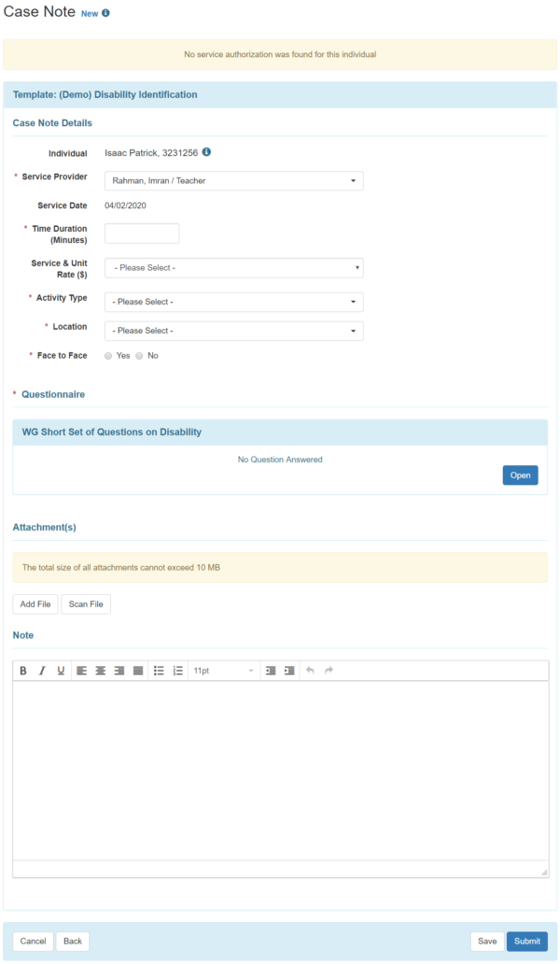Image resolution: width=560 pixels, height=964 pixels.
Task: Click Add File to attach a document
Action: coord(35,603)
